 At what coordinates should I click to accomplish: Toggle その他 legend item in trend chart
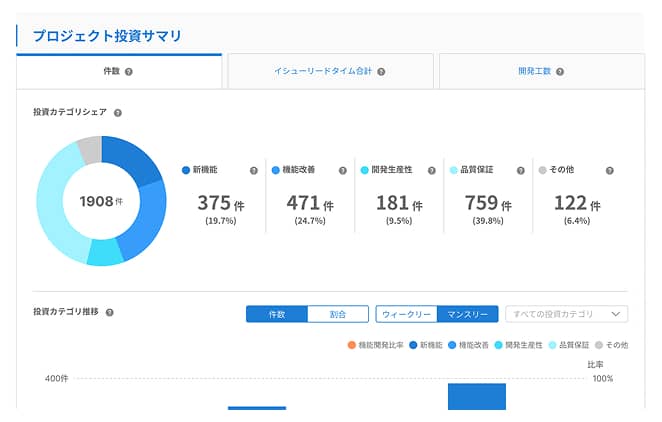(x=611, y=345)
